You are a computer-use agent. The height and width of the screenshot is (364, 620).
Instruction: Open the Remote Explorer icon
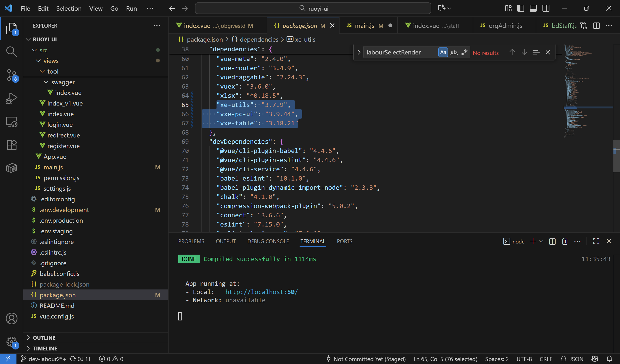pyautogui.click(x=11, y=122)
